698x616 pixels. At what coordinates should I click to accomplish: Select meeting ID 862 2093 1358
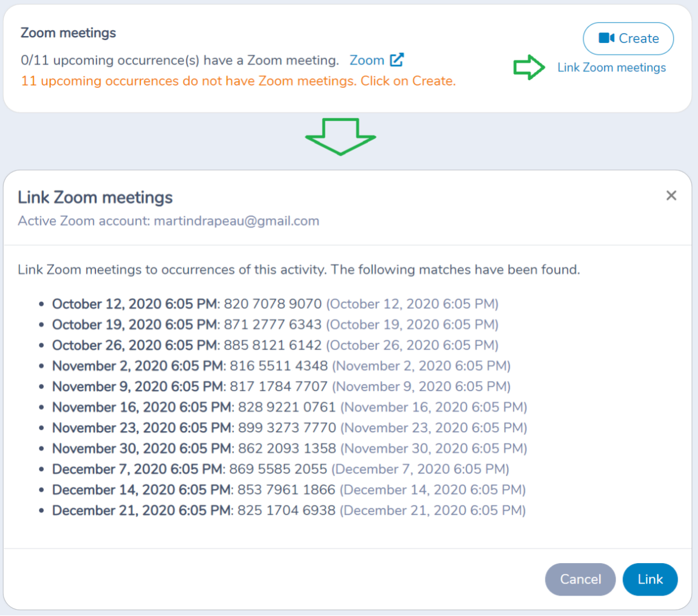point(286,448)
